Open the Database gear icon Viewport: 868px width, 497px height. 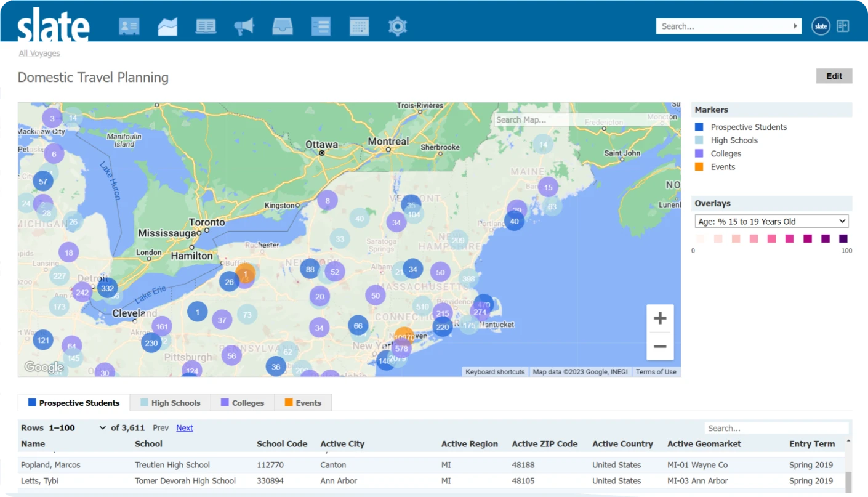pos(398,26)
